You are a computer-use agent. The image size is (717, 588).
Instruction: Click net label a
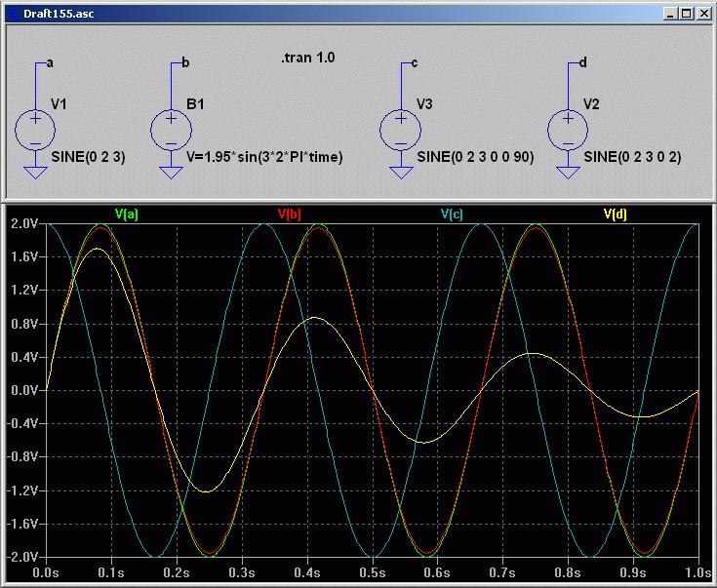[50, 62]
